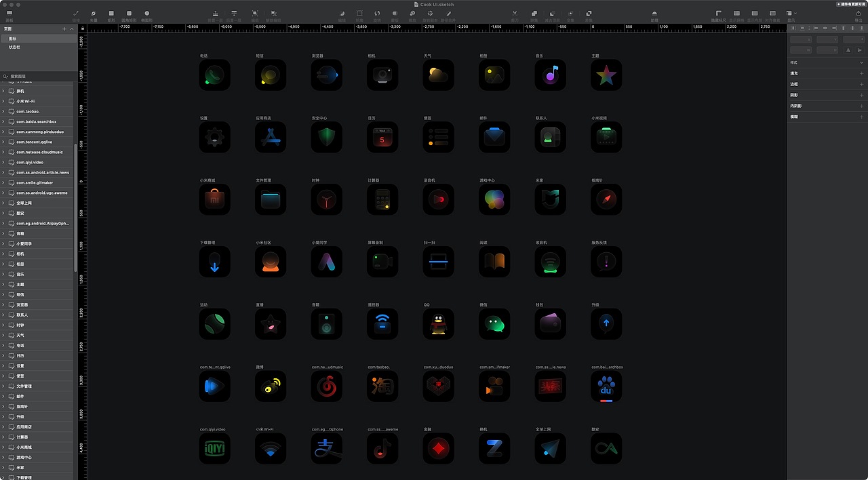This screenshot has width=868, height=480.
Task: Expand the 小米 Wi-Fi artboard layer
Action: tap(3, 101)
